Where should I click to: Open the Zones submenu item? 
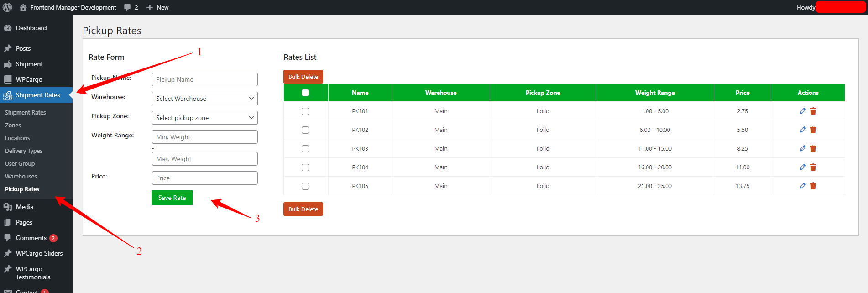(x=13, y=125)
